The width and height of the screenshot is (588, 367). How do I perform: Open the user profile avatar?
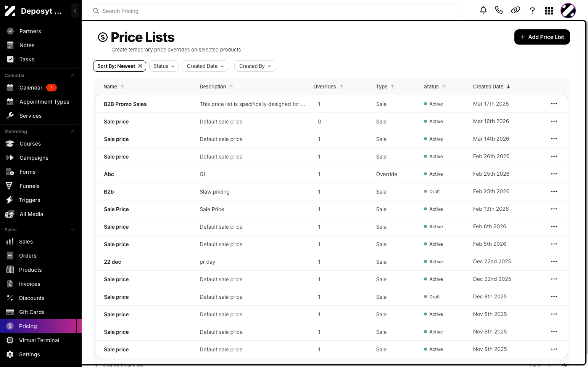click(x=568, y=11)
